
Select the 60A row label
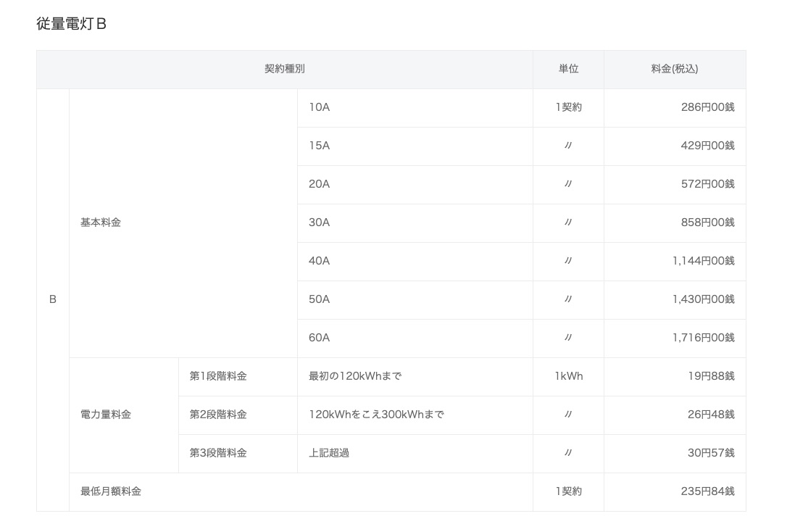[320, 338]
